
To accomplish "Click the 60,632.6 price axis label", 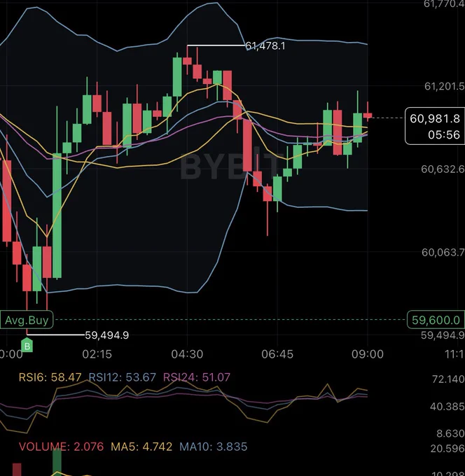I will (x=443, y=169).
